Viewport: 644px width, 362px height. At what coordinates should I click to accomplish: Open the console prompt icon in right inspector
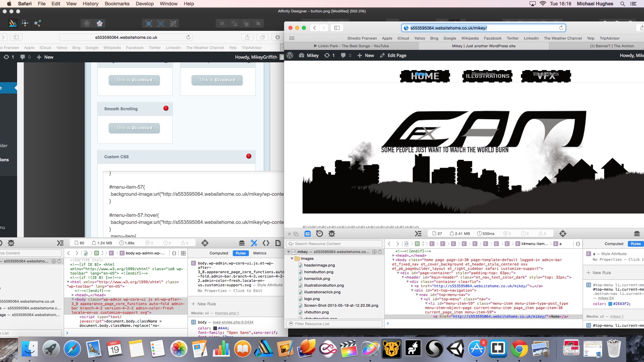click(x=418, y=234)
